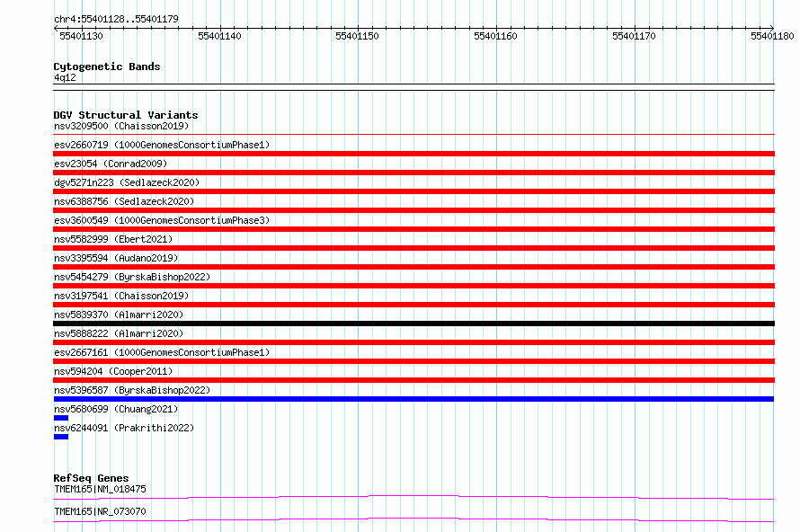Click the magenta gene line under TMEM165|NM_018475
This screenshot has height=532, width=800.
tap(413, 497)
